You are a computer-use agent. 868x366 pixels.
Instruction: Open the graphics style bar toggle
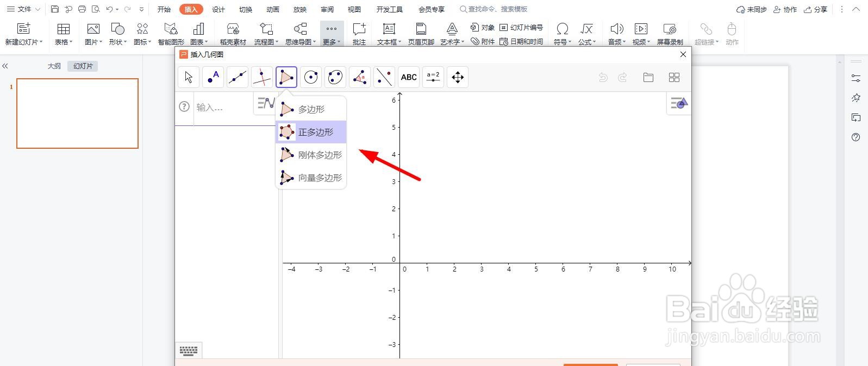(x=679, y=103)
